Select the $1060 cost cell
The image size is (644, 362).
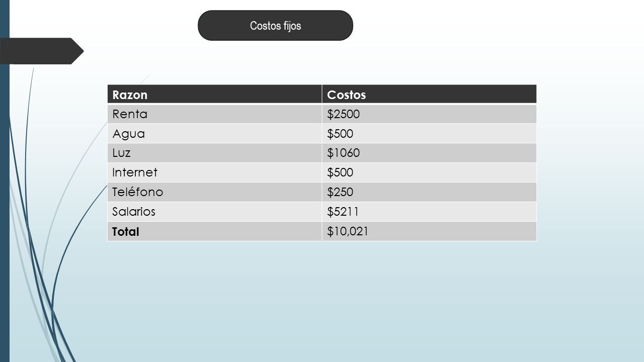(429, 153)
